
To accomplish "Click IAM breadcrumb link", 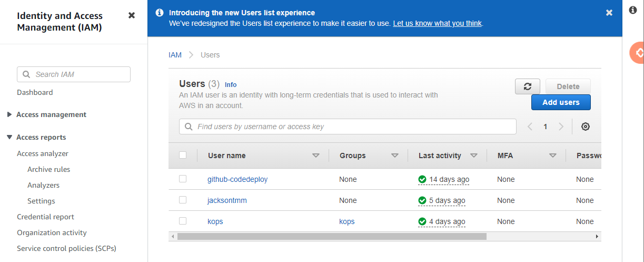I will [175, 55].
